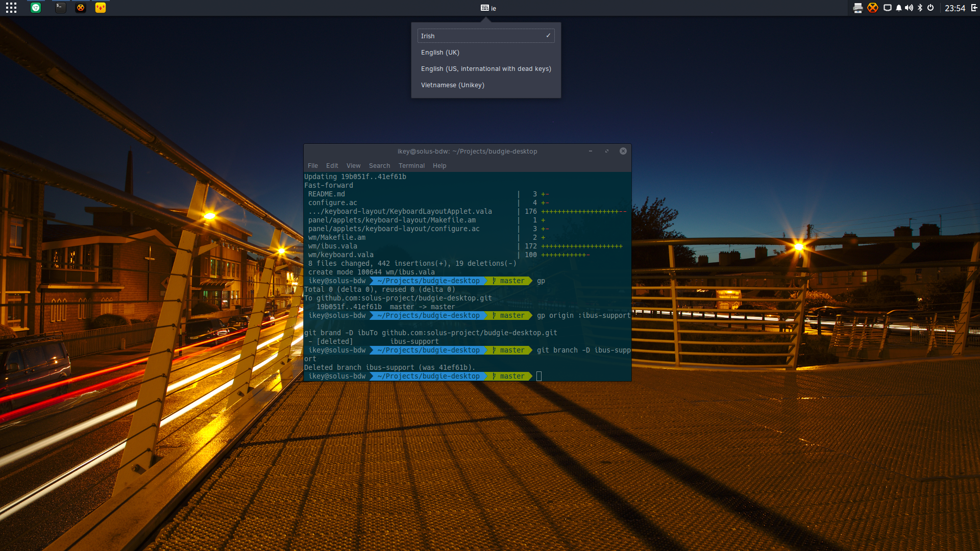Close the terminal window
The image size is (980, 551).
(623, 151)
